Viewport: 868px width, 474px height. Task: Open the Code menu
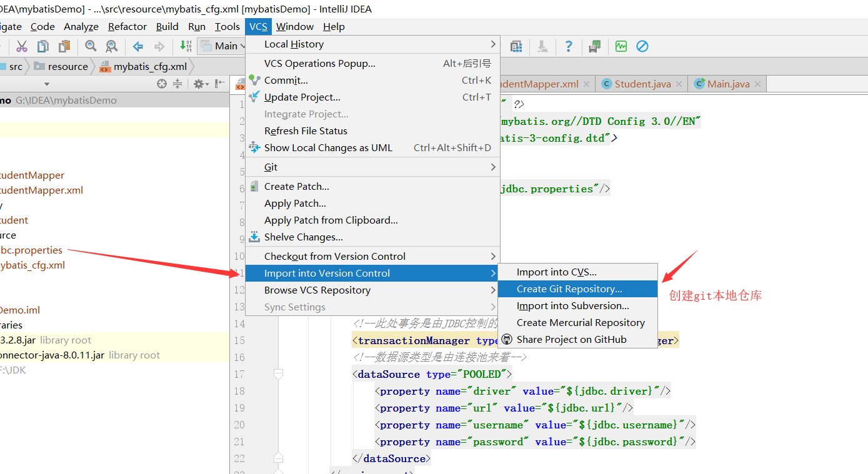coord(42,26)
